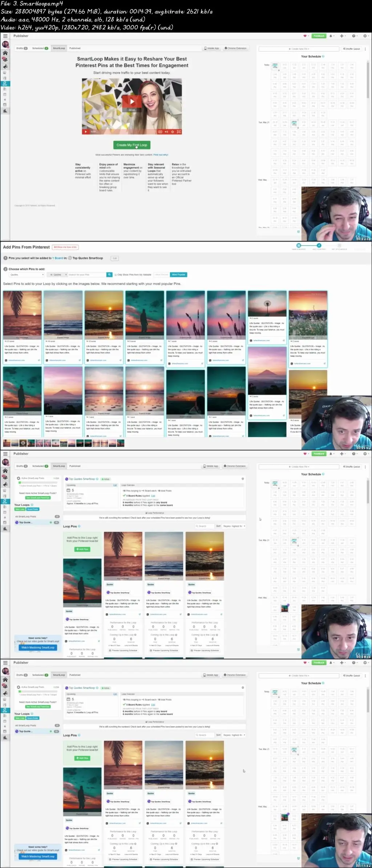
Task: Click Board Rules button in third frame
Action: pyautogui.click(x=33, y=509)
